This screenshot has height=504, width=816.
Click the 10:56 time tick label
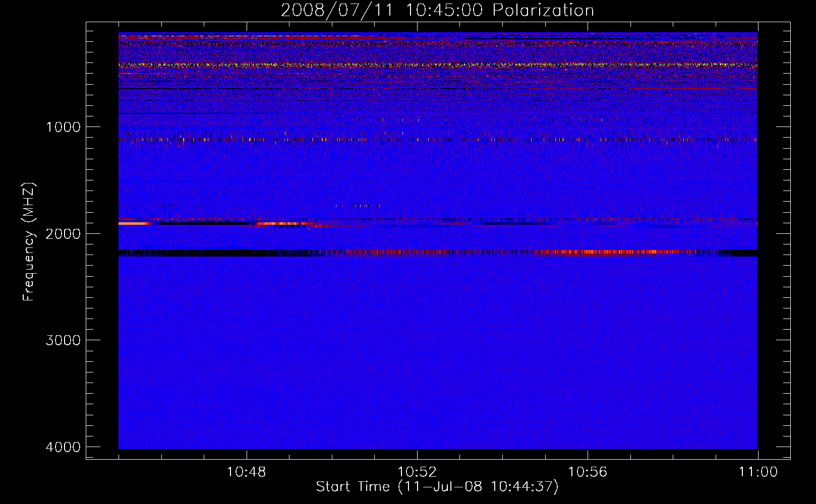click(588, 472)
